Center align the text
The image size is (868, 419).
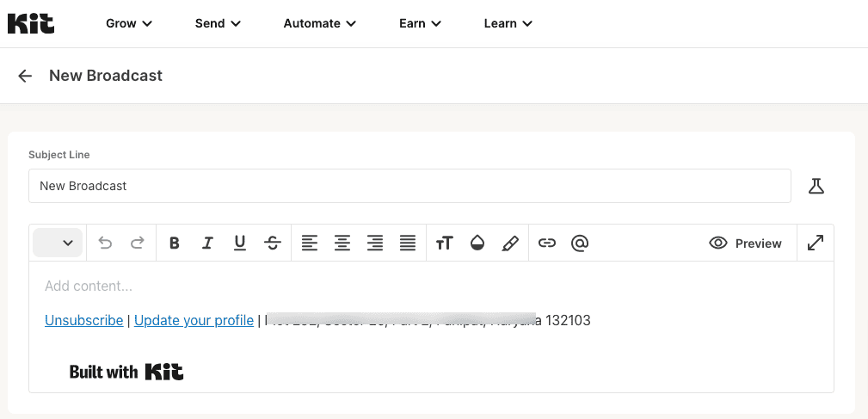point(342,243)
